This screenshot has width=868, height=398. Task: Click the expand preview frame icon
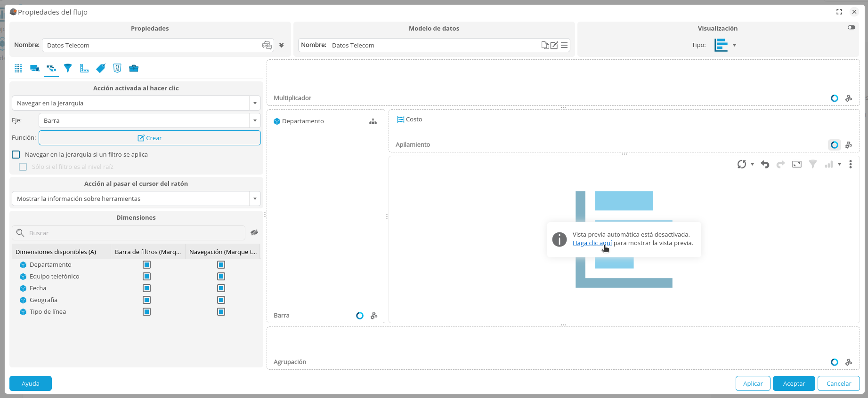(x=797, y=164)
